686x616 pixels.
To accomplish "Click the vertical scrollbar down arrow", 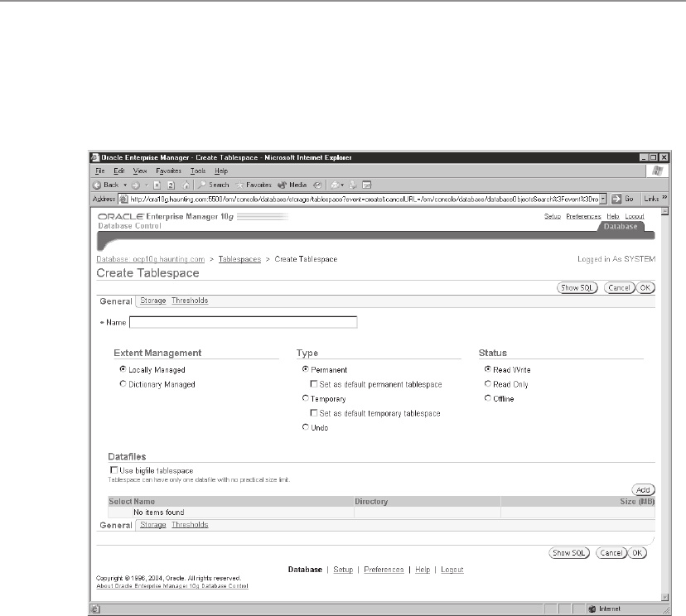I will 665,597.
